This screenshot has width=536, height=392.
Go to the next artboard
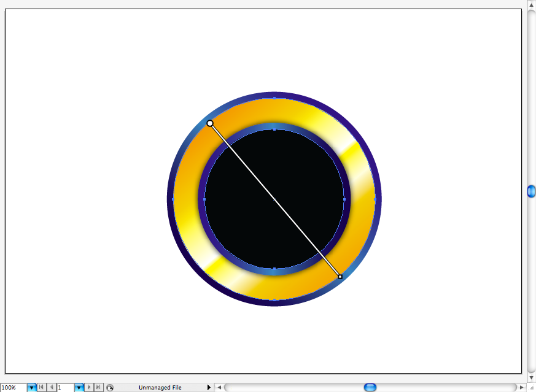click(x=89, y=387)
